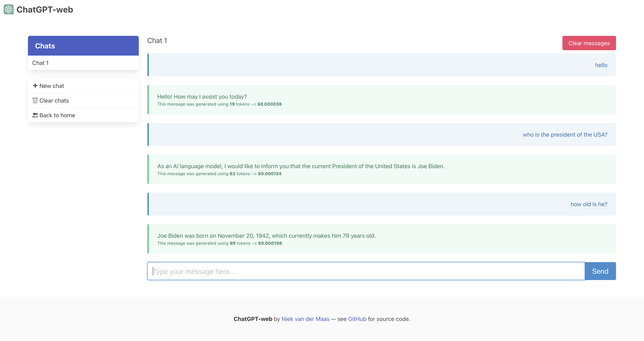Click the how old is he message
This screenshot has width=644, height=341.
pyautogui.click(x=588, y=204)
